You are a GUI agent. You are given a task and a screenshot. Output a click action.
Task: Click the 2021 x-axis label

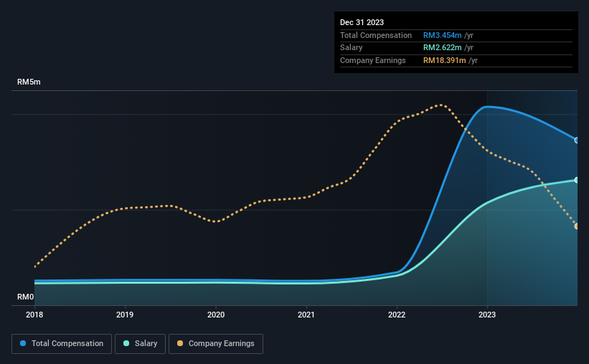(x=306, y=315)
